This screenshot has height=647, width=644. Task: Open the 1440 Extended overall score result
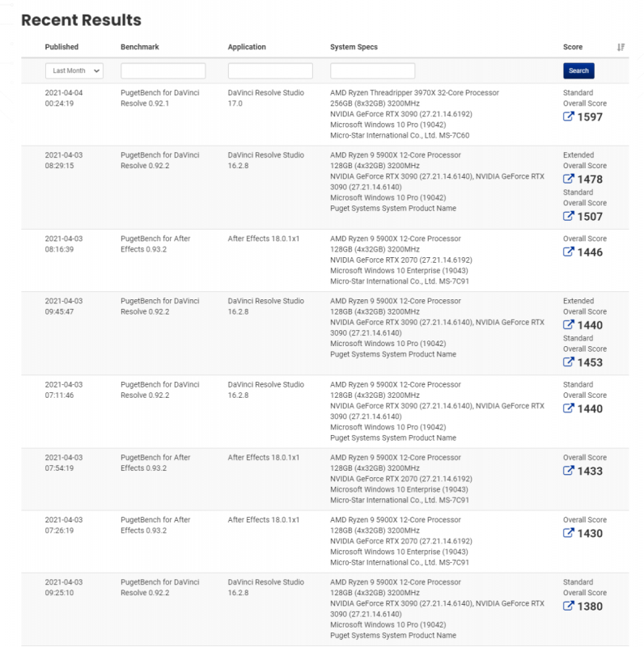pyautogui.click(x=589, y=325)
